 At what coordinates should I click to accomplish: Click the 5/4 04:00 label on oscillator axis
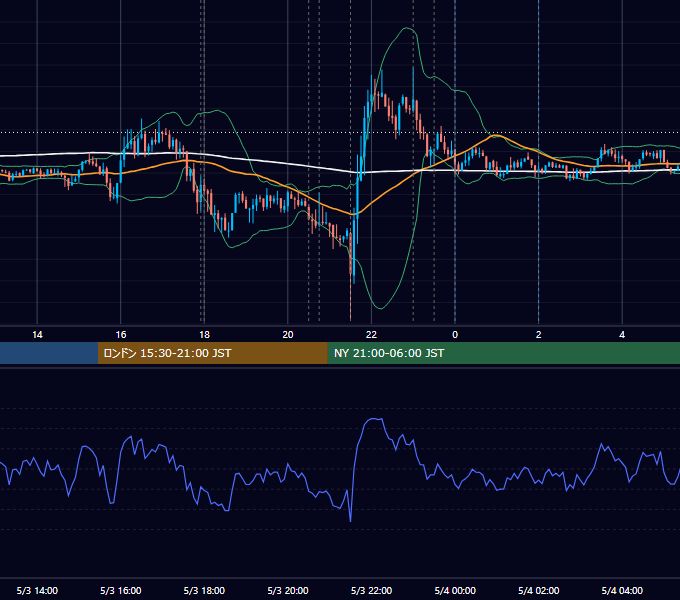point(622,590)
